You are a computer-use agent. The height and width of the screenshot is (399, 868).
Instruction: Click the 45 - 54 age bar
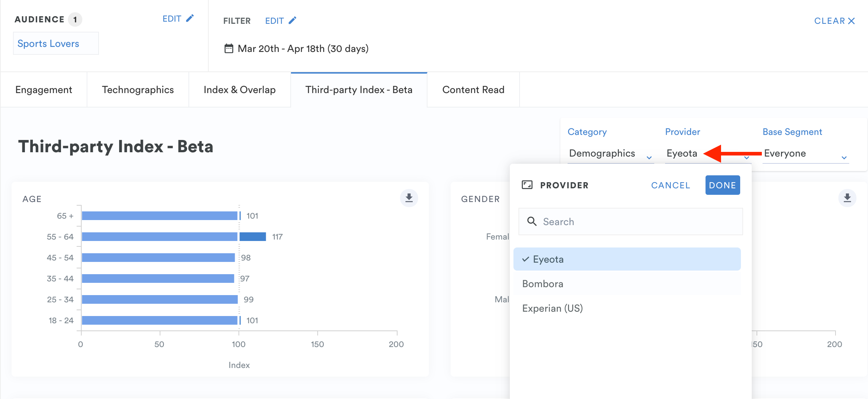coord(158,258)
